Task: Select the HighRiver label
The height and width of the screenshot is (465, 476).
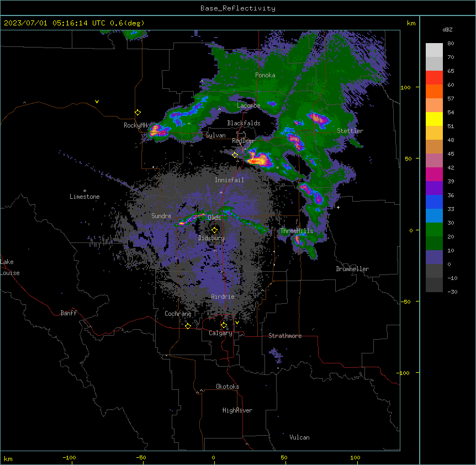Action: pyautogui.click(x=237, y=410)
